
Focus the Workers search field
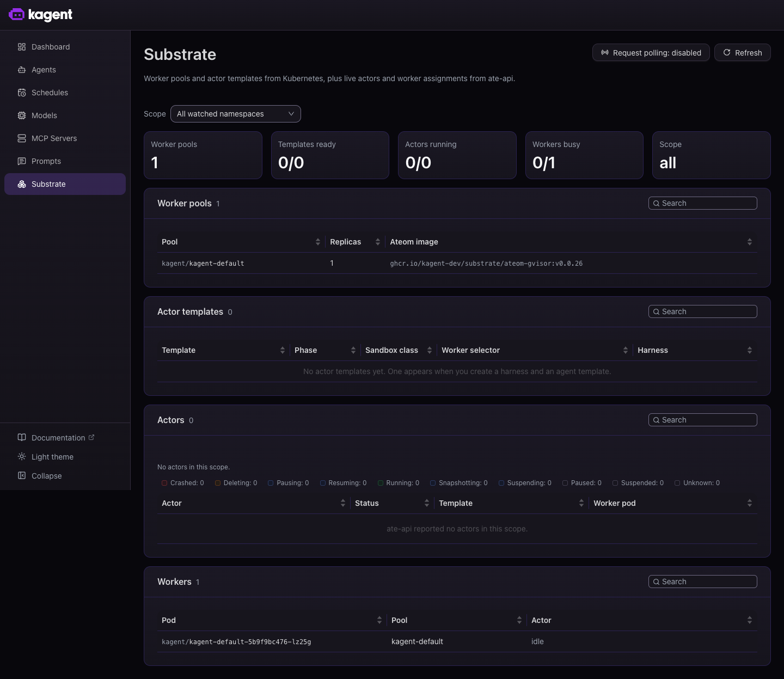point(703,582)
